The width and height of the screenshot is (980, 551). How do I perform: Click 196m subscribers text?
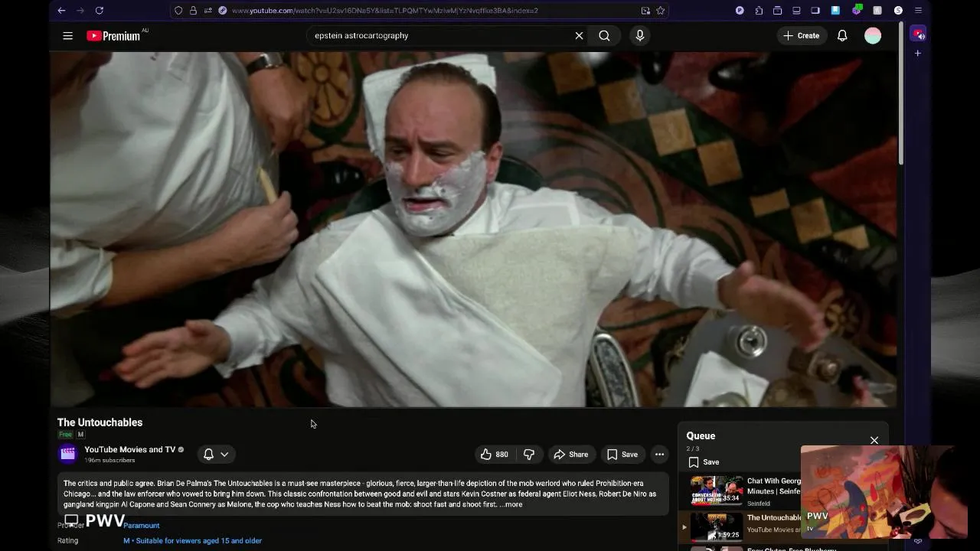tap(109, 461)
